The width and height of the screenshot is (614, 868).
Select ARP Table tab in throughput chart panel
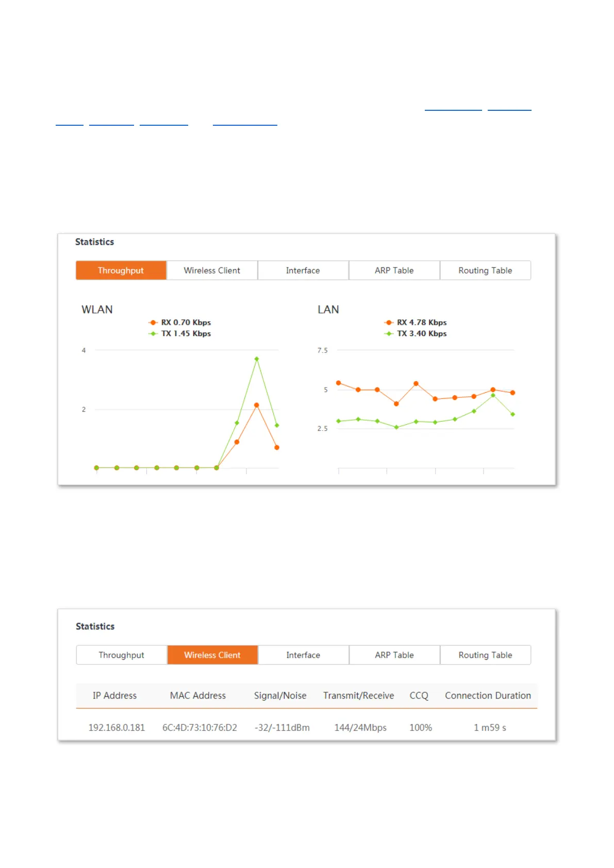point(394,270)
